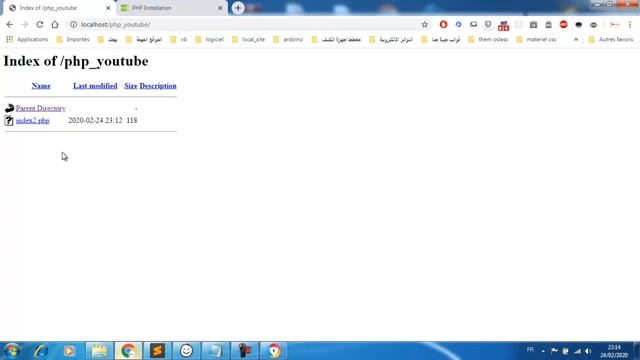Click the volume icon in system tray
640x360 pixels.
tap(588, 351)
